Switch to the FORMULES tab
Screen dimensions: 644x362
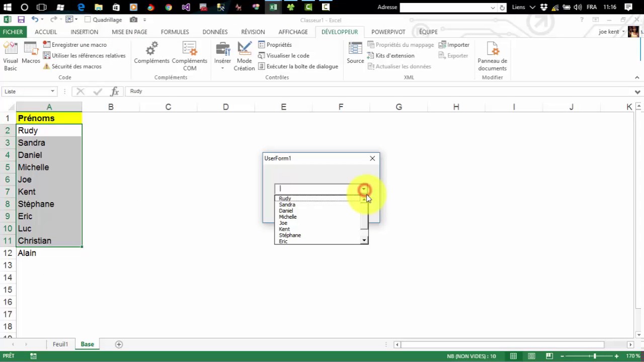[x=175, y=32]
